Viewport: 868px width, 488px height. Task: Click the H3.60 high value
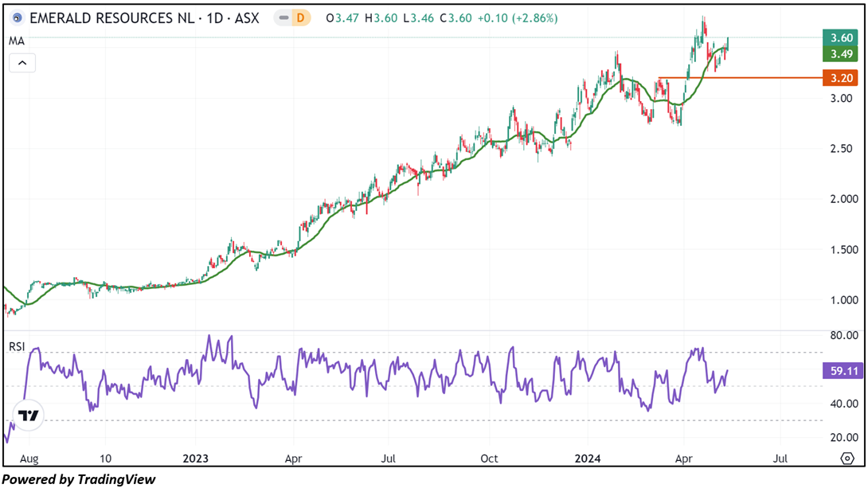coord(381,18)
